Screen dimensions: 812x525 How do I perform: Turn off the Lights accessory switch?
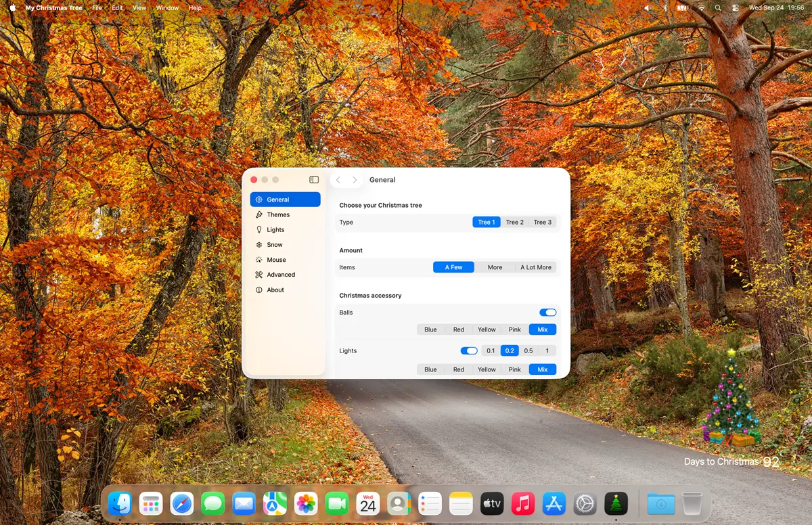pyautogui.click(x=468, y=351)
